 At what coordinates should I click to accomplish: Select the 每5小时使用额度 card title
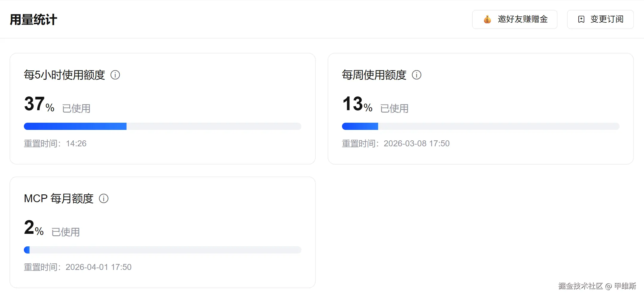coord(64,75)
